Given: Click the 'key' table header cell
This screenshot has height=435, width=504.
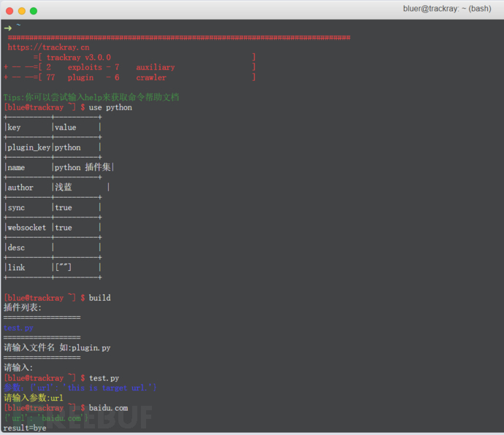Looking at the screenshot, I should [14, 128].
